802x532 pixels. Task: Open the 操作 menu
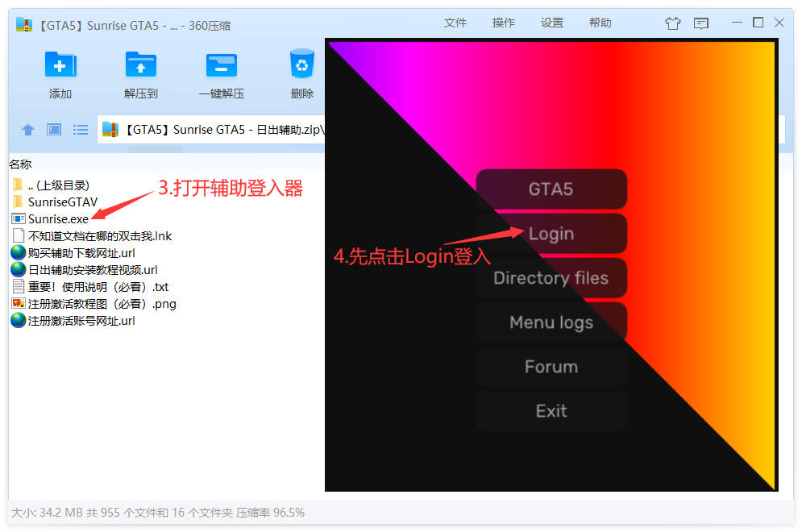(504, 23)
